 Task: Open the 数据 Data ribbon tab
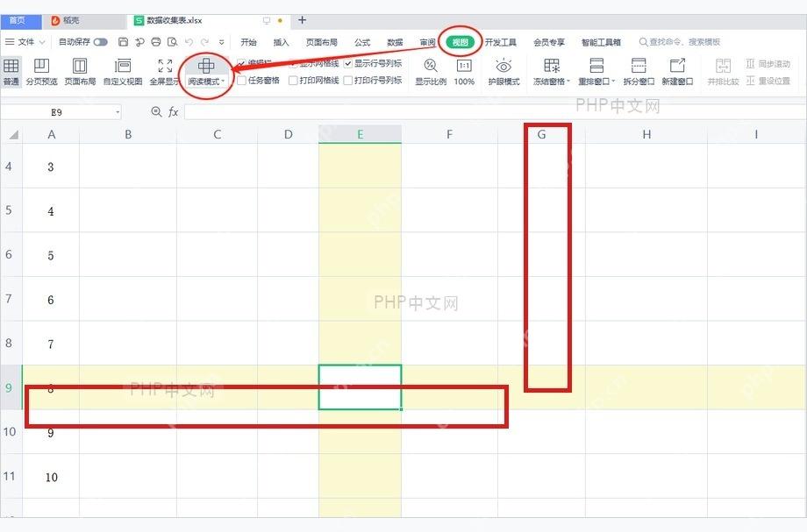[395, 42]
